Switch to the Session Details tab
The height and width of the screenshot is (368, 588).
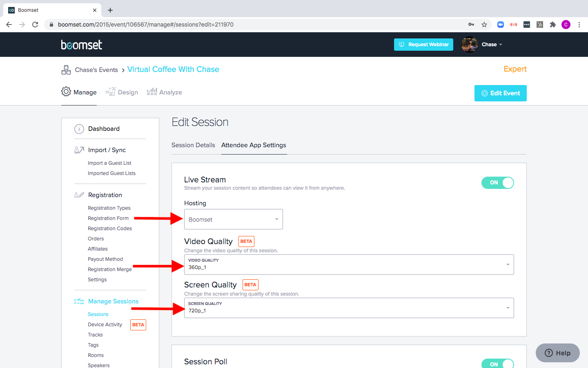pyautogui.click(x=193, y=145)
